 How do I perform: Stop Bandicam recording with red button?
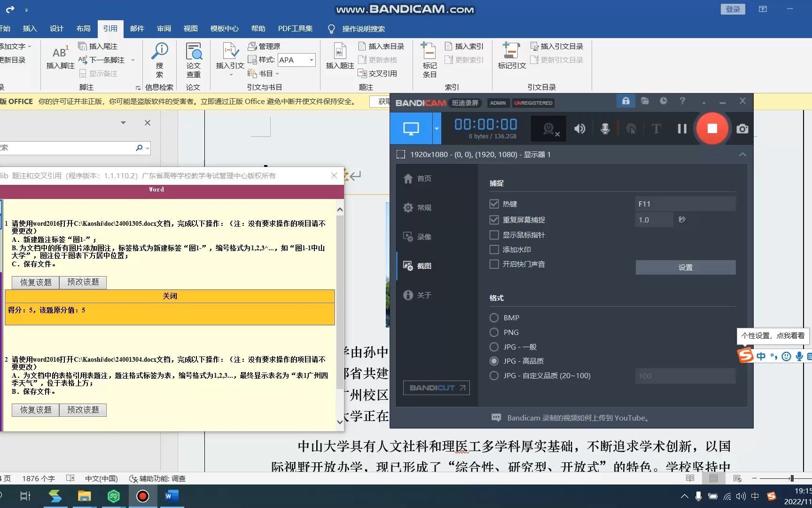[712, 128]
